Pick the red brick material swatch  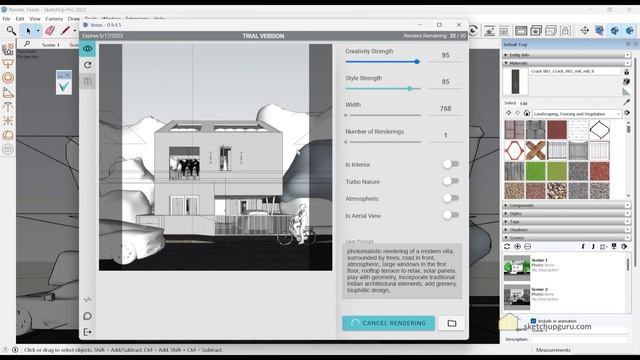557,130
